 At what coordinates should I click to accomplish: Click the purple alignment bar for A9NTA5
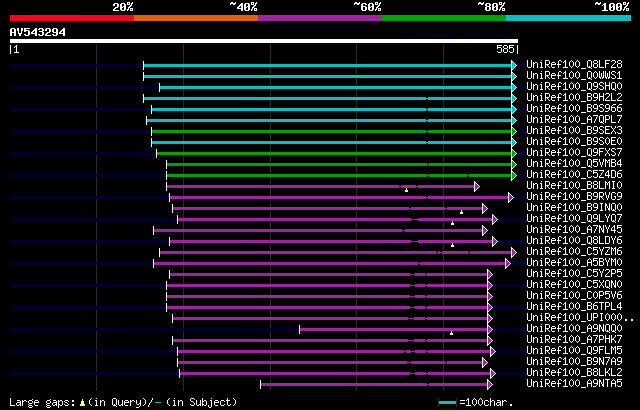pos(374,385)
